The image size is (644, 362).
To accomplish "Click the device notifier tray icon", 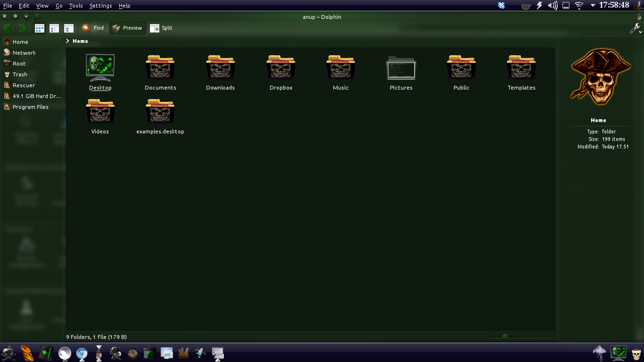I will pyautogui.click(x=566, y=6).
